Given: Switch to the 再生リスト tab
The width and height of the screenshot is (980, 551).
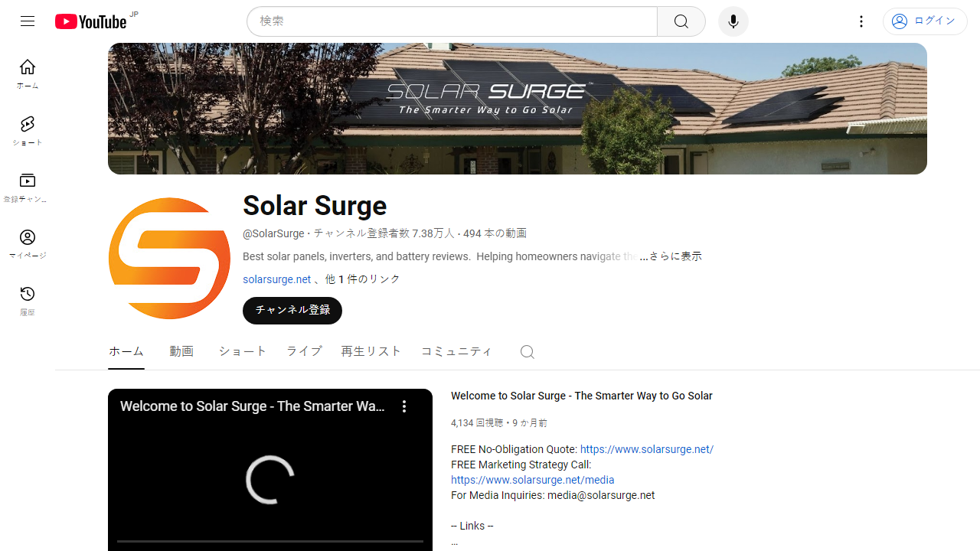Looking at the screenshot, I should [371, 351].
